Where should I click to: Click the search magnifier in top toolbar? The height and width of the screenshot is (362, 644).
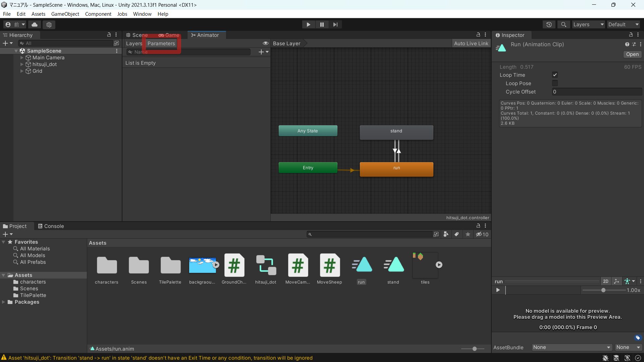[564, 24]
